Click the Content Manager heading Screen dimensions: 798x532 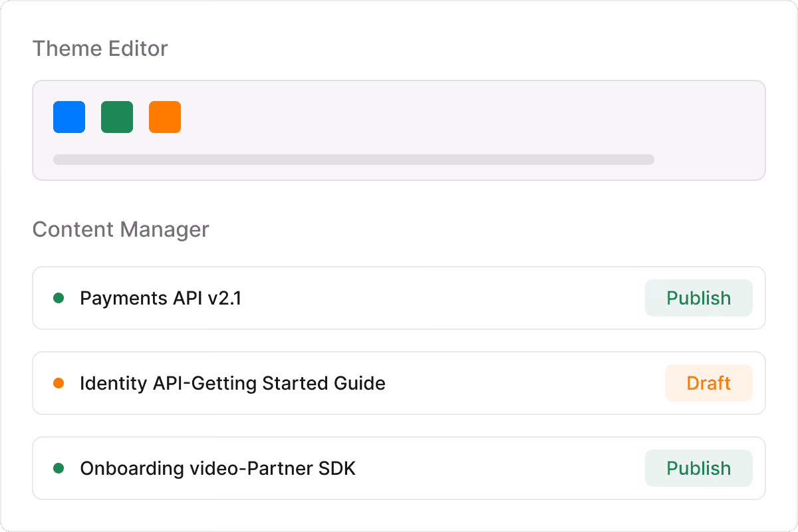click(121, 229)
